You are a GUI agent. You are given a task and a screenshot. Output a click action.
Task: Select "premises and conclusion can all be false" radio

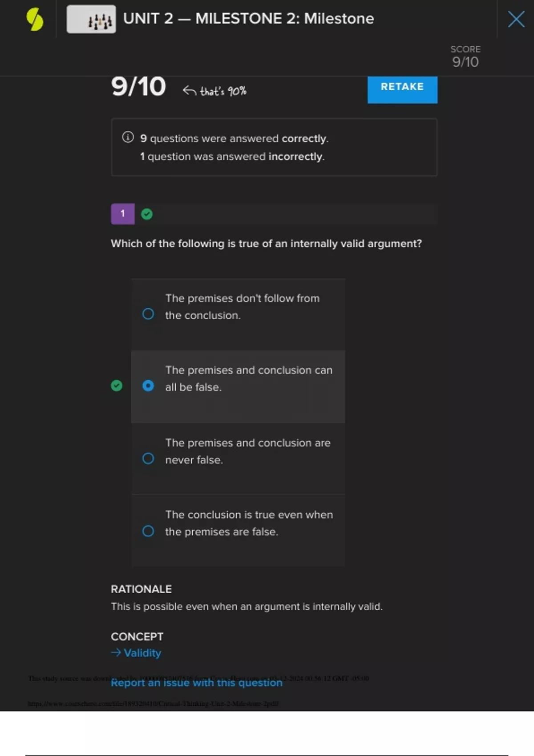(148, 386)
